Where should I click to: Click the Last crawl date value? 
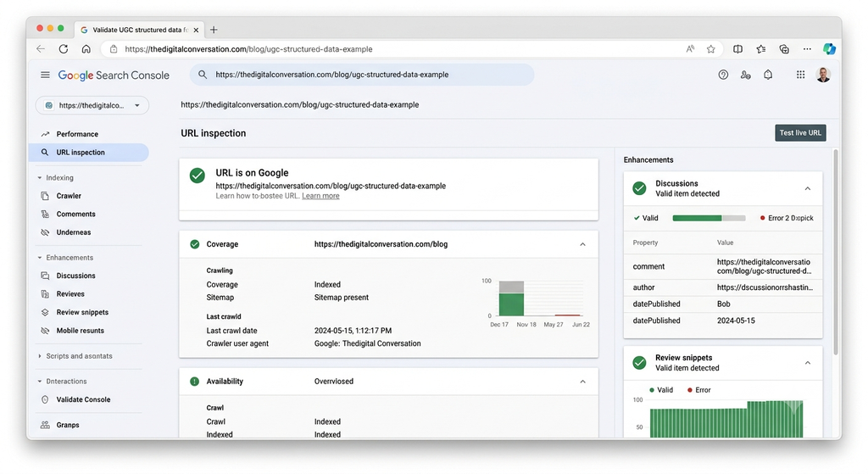353,331
